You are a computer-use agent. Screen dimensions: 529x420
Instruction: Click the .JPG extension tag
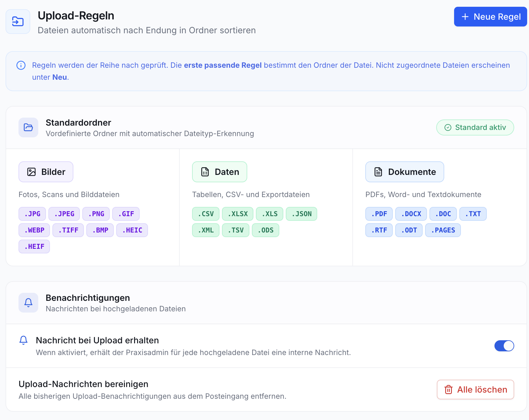(x=32, y=214)
